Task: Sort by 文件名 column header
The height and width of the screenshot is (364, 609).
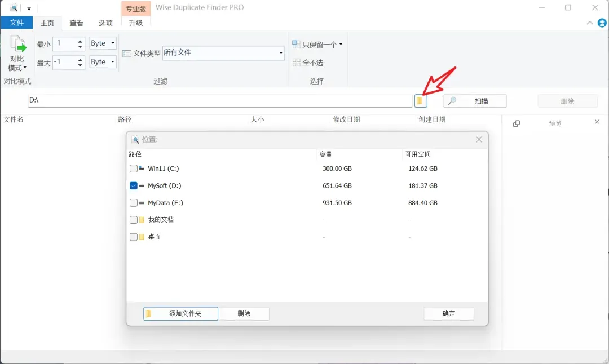Action: (14, 119)
